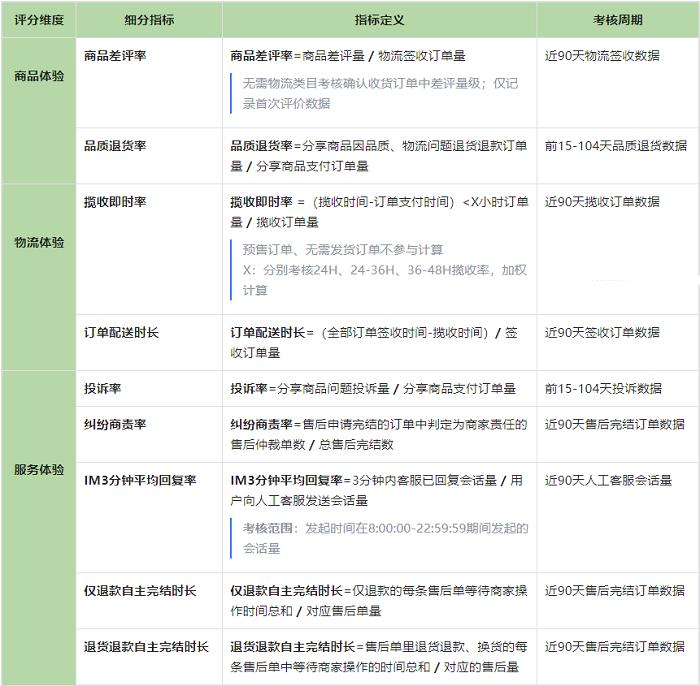Click the 近90天物流签收数据 period cell
The height and width of the screenshot is (686, 700).
[602, 57]
